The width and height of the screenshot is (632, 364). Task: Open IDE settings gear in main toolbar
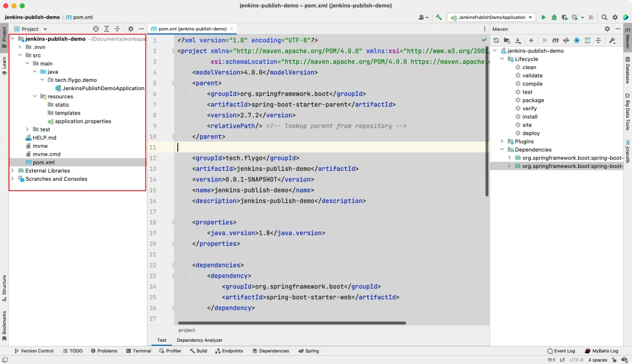click(614, 18)
